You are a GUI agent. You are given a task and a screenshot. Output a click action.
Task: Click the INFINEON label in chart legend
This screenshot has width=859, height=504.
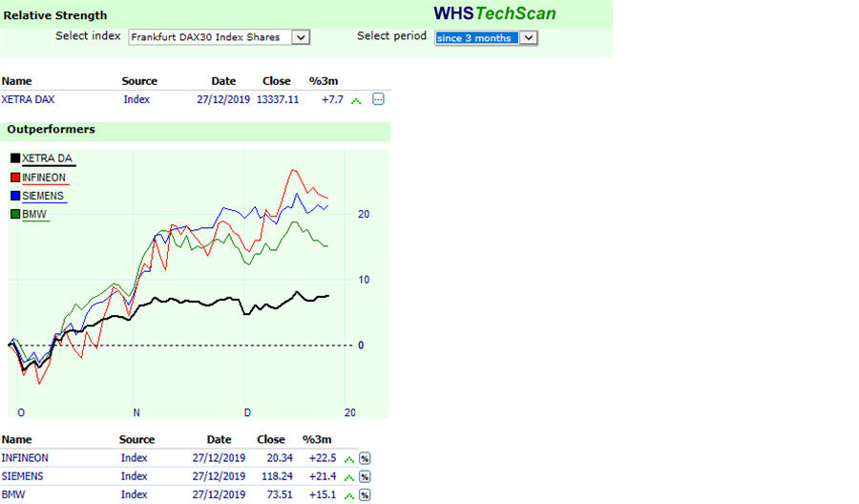pyautogui.click(x=44, y=178)
